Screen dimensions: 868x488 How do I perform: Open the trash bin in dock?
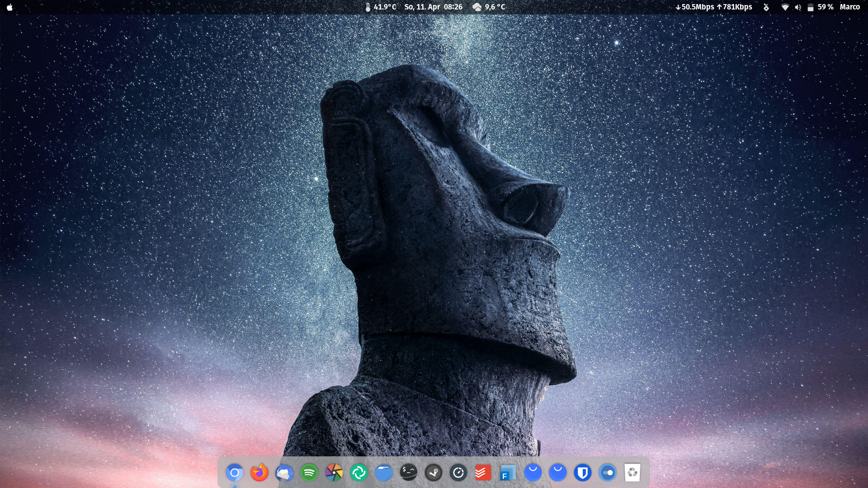(632, 473)
